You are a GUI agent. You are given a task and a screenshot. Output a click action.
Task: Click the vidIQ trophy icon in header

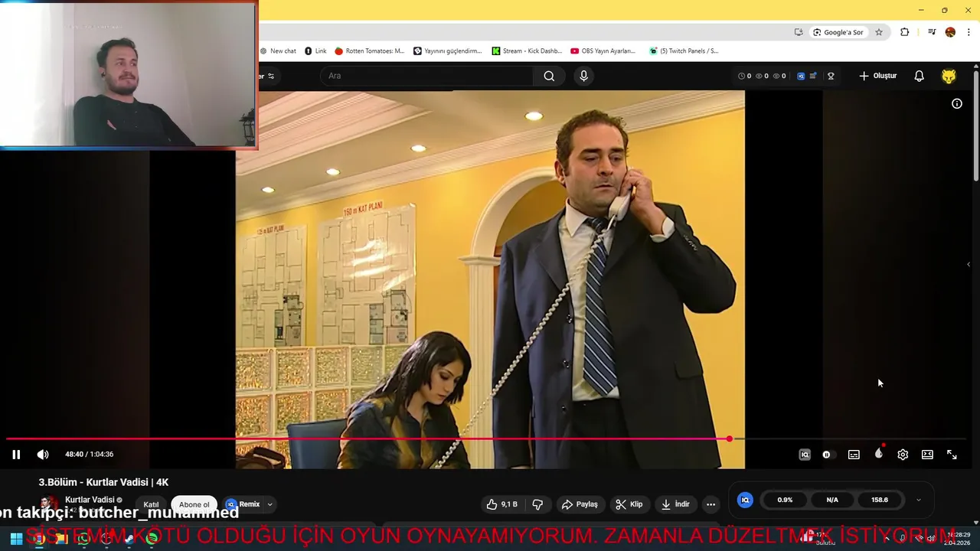pyautogui.click(x=831, y=76)
